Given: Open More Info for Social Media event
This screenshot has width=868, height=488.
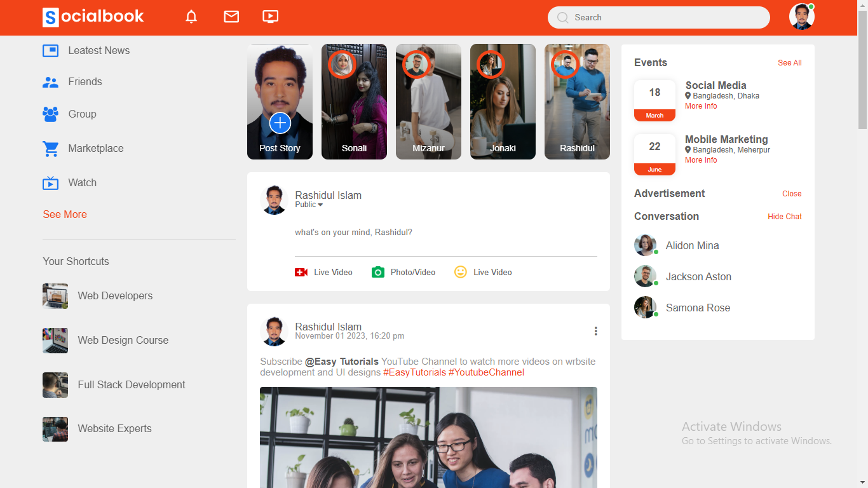Looking at the screenshot, I should point(701,106).
